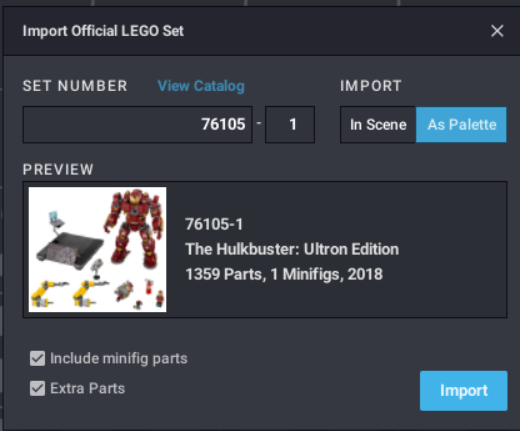This screenshot has height=431, width=520.
Task: Click the Hulkbuster set preview image
Action: (97, 250)
